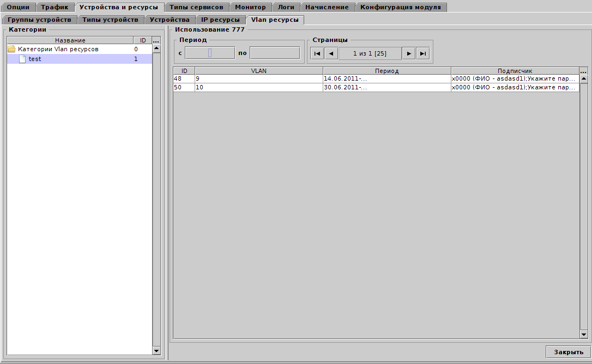Click the period end date field

(275, 53)
